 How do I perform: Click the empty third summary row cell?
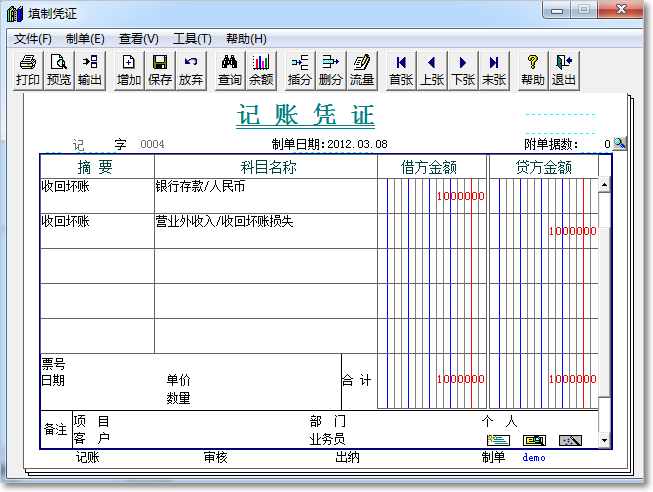coord(97,266)
